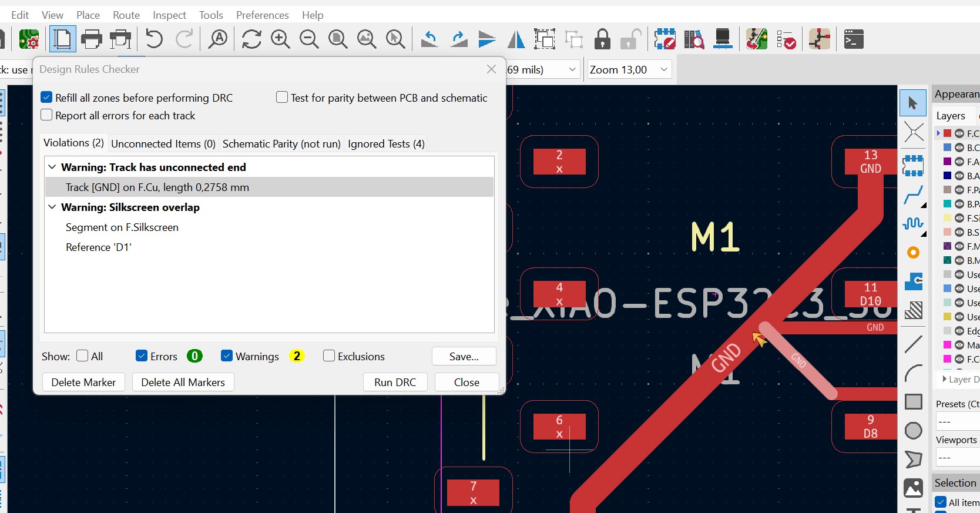The height and width of the screenshot is (513, 980).
Task: Undo the last edit
Action: click(x=155, y=39)
